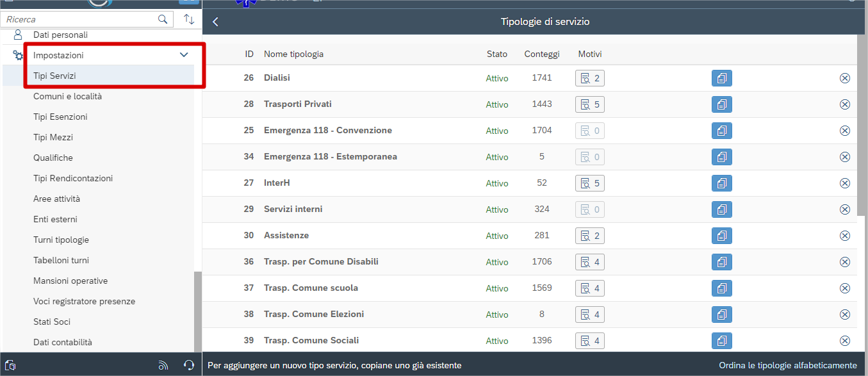View the 2 motivi for Dialisi
The image size is (868, 376).
click(589, 78)
